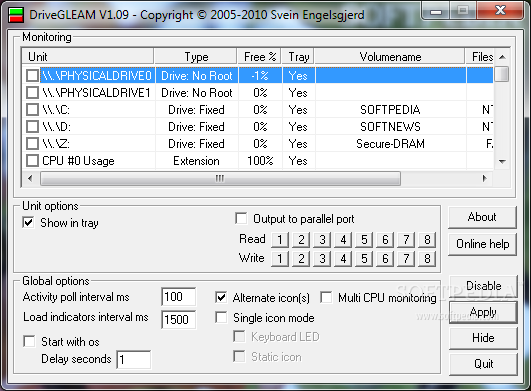
Task: Select Read pin 3 button
Action: coord(322,239)
